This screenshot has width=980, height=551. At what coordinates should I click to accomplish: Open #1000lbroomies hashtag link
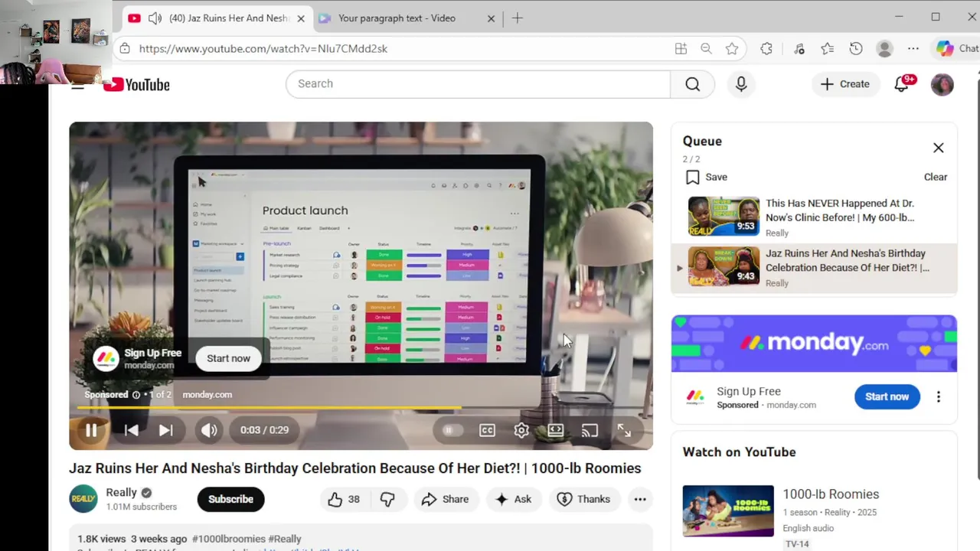229,539
